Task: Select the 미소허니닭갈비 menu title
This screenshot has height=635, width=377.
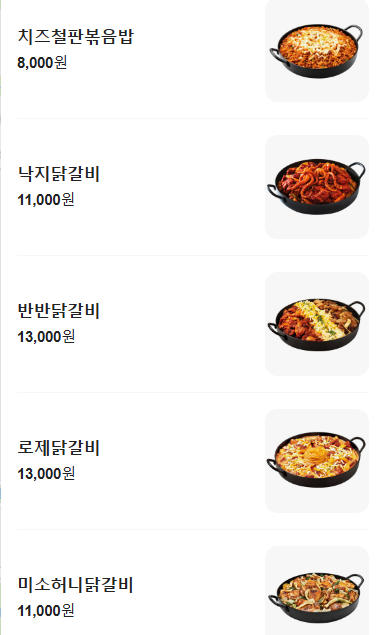Action: pos(75,584)
